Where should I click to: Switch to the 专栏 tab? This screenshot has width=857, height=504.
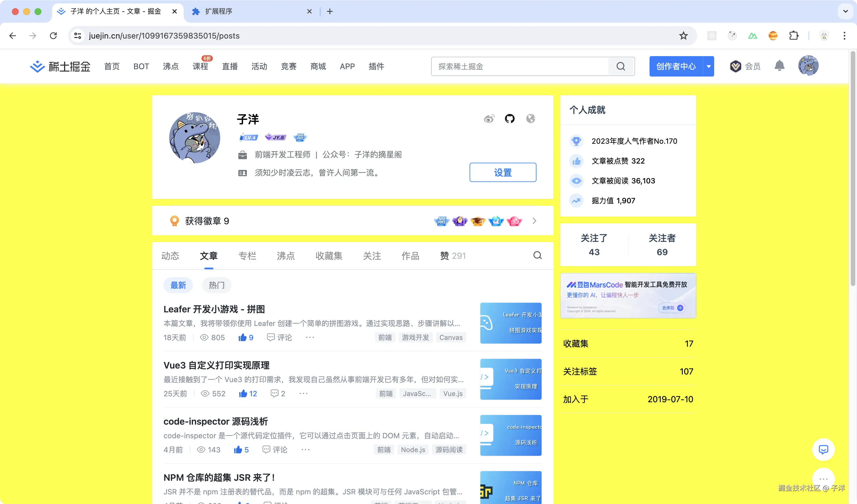coord(247,256)
